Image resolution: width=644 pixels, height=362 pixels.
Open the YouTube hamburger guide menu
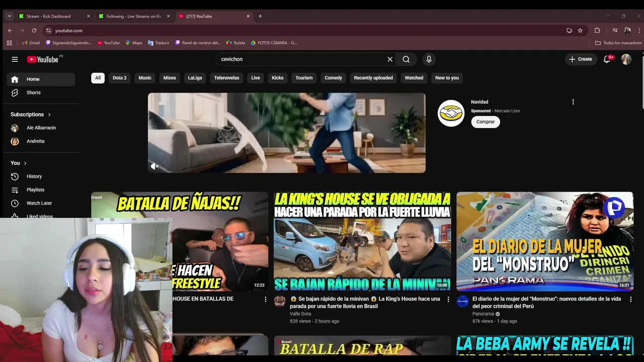(x=15, y=59)
